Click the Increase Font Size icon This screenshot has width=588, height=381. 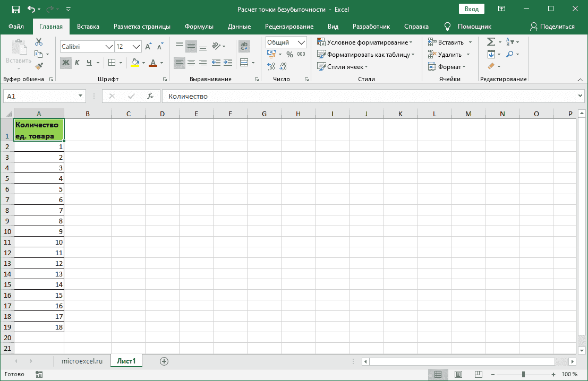pyautogui.click(x=148, y=47)
